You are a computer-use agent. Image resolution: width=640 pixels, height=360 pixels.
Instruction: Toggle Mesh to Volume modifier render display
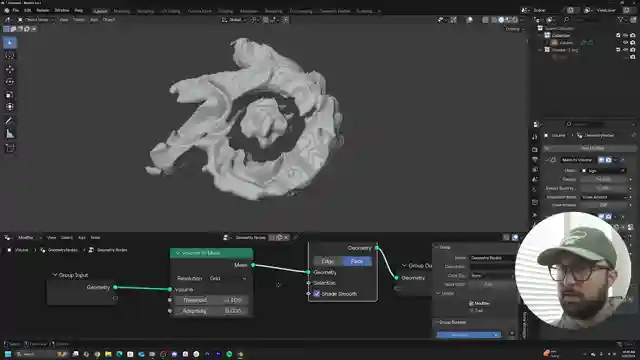[x=608, y=160]
